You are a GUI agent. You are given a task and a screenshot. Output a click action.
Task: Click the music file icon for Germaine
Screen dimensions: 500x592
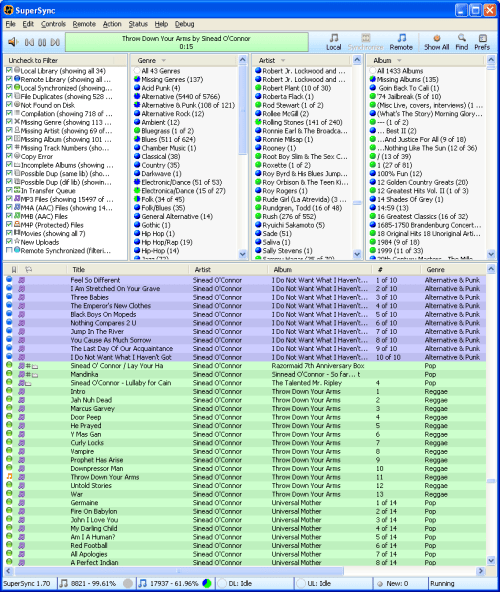[22, 503]
